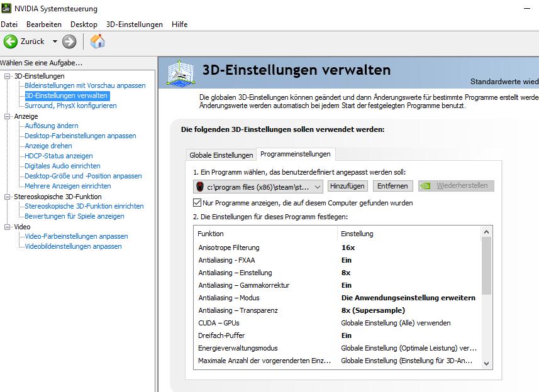Viewport: 539px width, 392px height.
Task: Open Auflösung ändern
Action: [51, 126]
